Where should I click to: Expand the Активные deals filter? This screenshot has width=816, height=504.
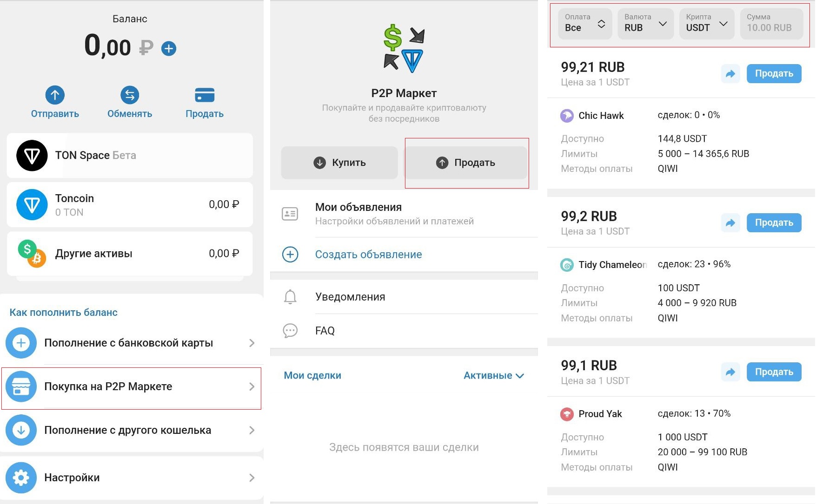click(494, 375)
